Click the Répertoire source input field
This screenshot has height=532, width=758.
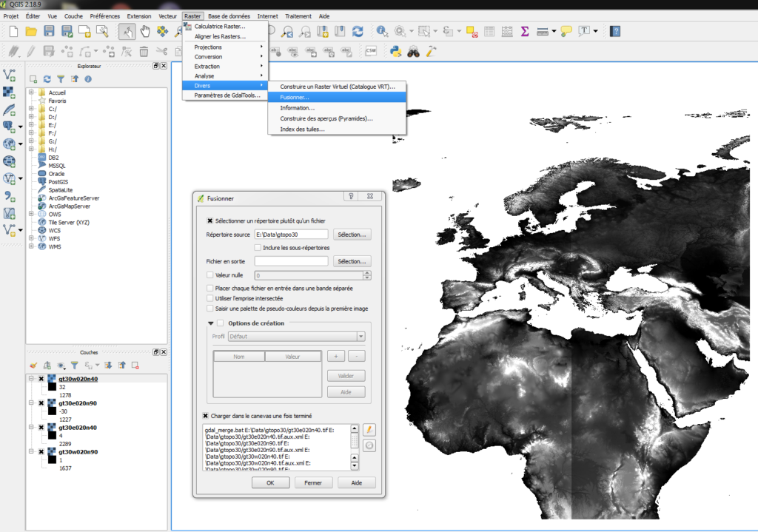[292, 235]
